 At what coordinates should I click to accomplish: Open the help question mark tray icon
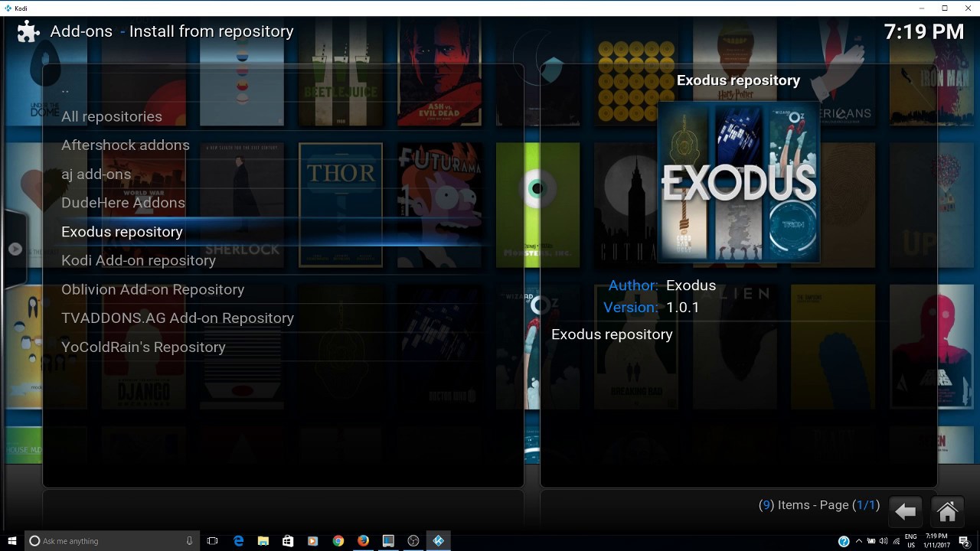tap(844, 541)
